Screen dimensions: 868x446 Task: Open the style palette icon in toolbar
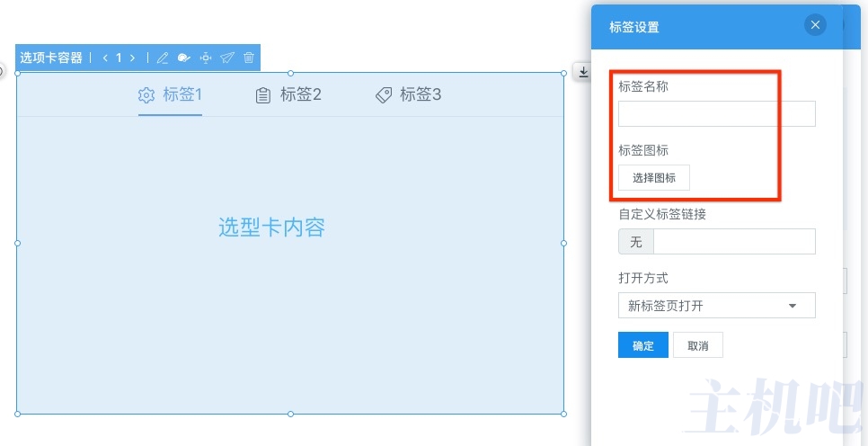tap(184, 58)
